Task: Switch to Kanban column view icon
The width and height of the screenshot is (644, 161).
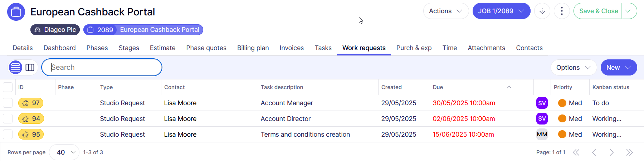Action: [x=30, y=67]
